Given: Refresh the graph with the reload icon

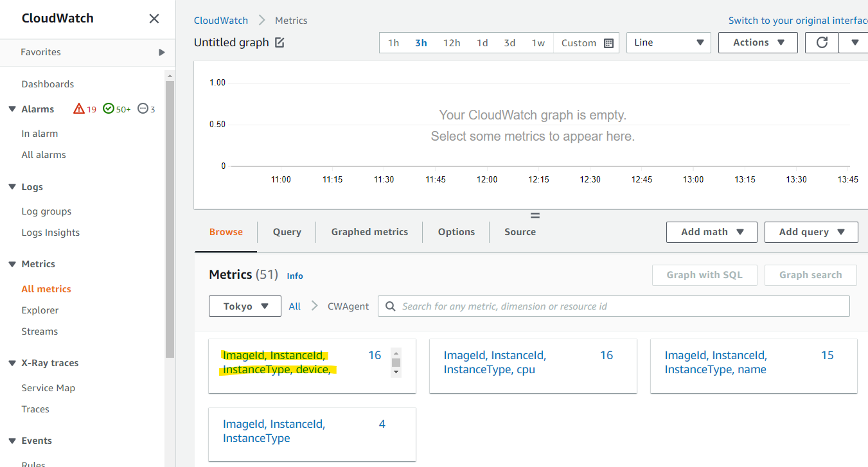Looking at the screenshot, I should [x=822, y=42].
